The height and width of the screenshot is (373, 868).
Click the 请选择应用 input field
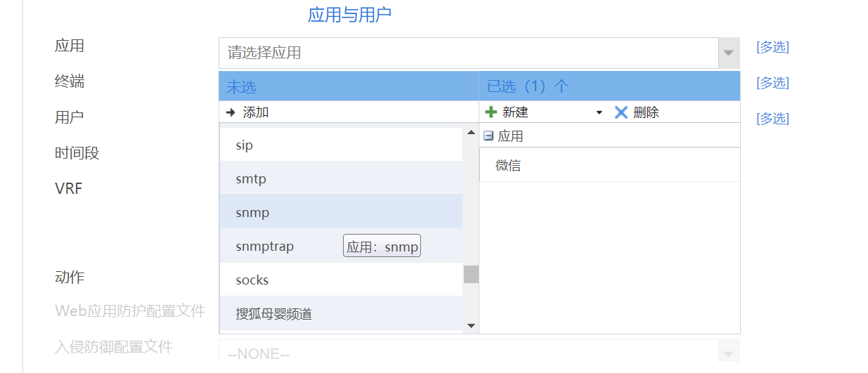click(468, 53)
